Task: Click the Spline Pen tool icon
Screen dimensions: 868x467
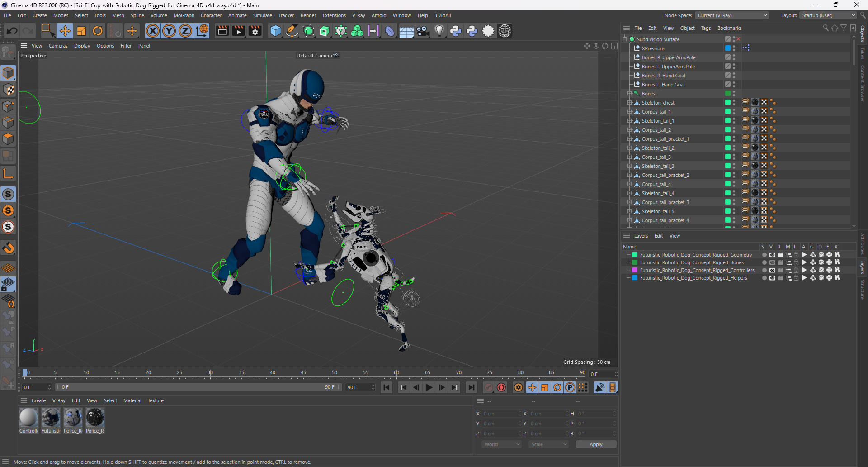Action: [x=292, y=31]
